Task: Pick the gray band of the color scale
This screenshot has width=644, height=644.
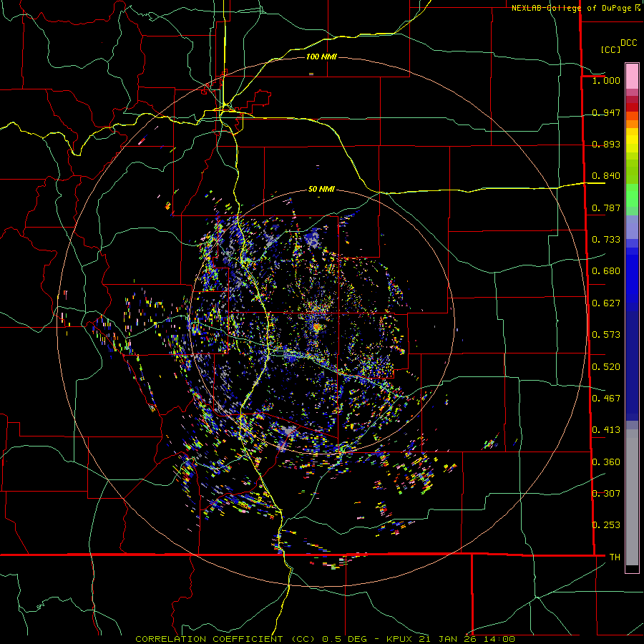Action: (x=632, y=497)
